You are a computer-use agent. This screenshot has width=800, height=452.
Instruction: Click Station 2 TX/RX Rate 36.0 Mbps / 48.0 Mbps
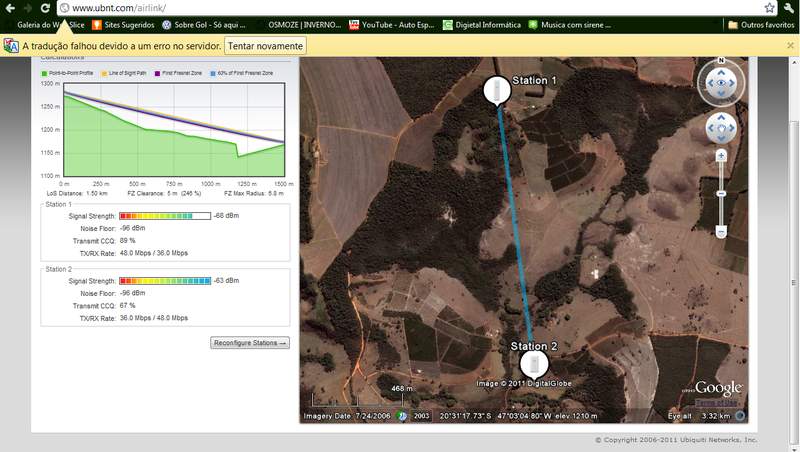[154, 318]
